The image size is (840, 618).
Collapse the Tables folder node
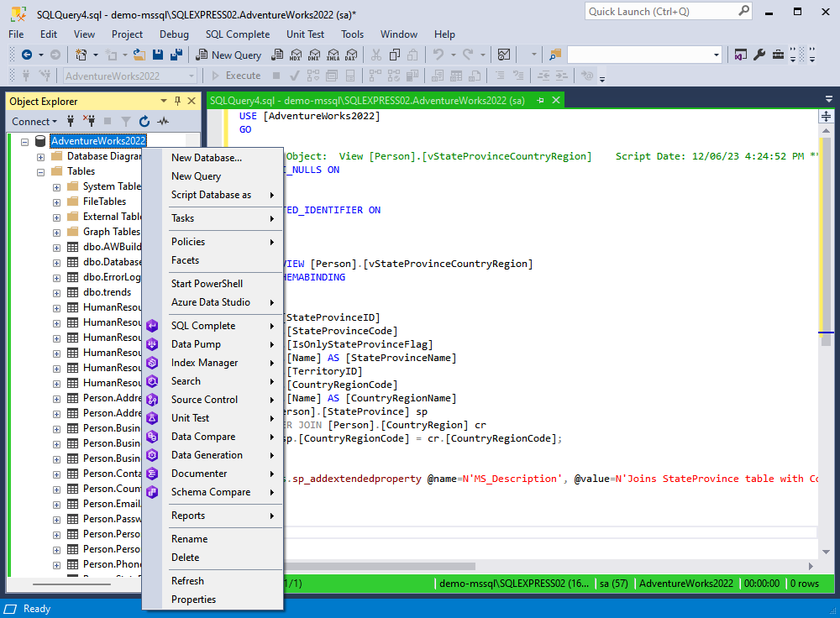(x=40, y=171)
